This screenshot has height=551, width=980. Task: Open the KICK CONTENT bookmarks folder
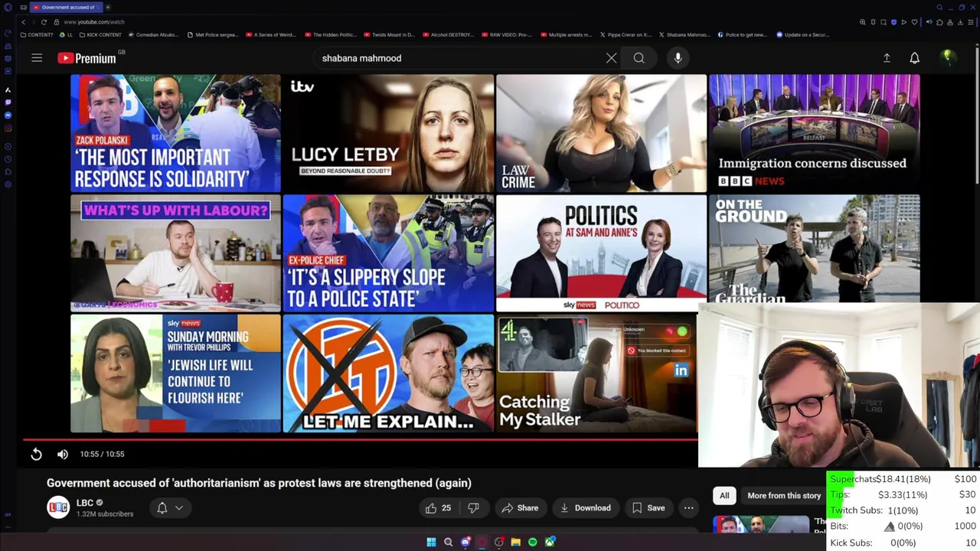tap(100, 34)
